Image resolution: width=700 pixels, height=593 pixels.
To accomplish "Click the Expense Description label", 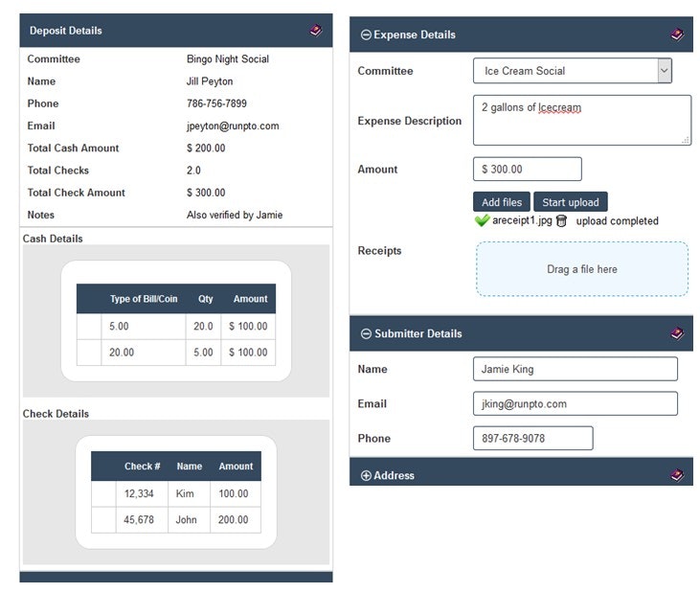I will click(410, 121).
